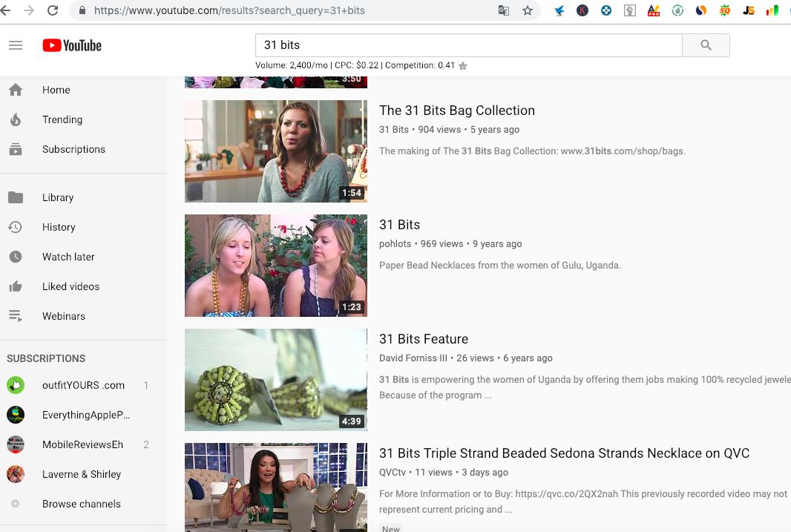Open the red PRO extension icon

click(x=654, y=10)
